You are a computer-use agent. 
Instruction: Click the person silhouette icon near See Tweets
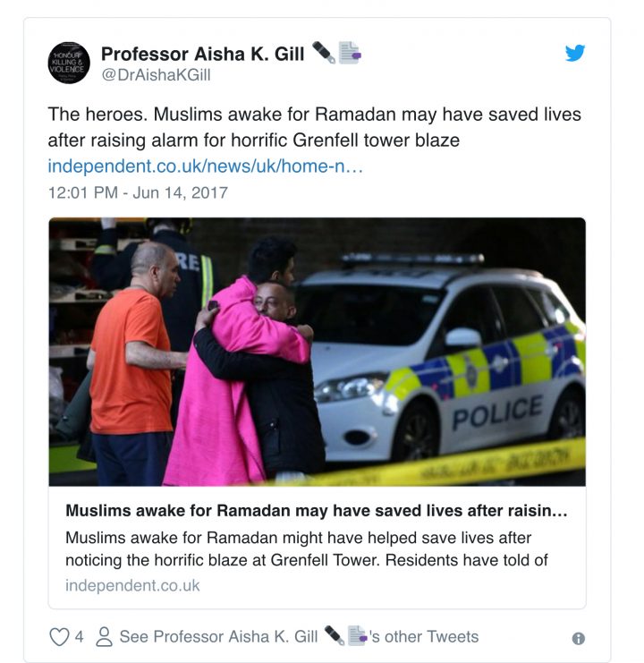pyautogui.click(x=104, y=636)
